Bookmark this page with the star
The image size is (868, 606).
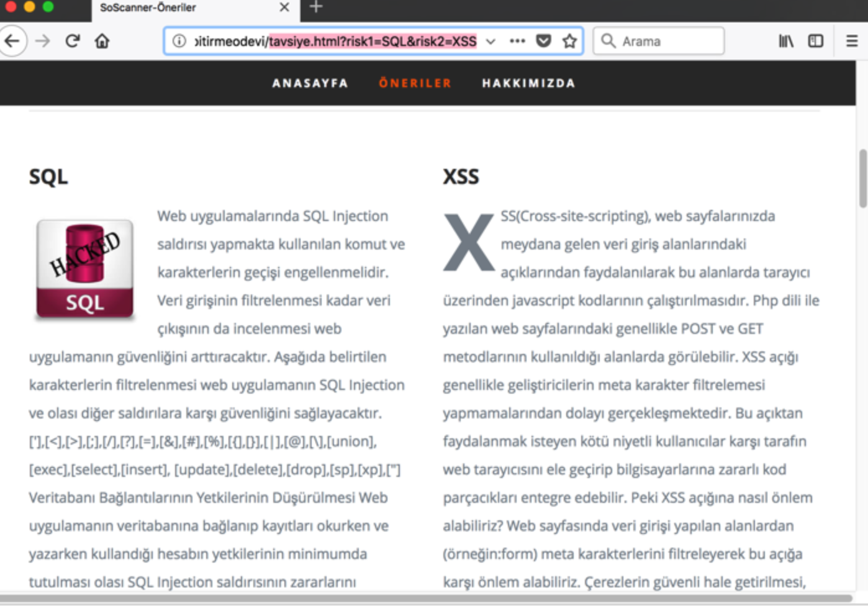569,41
